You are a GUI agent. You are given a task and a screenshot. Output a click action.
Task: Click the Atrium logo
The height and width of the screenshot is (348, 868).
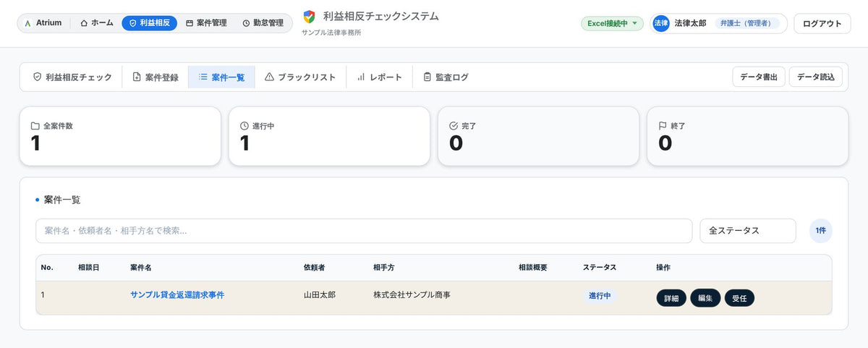tap(43, 23)
